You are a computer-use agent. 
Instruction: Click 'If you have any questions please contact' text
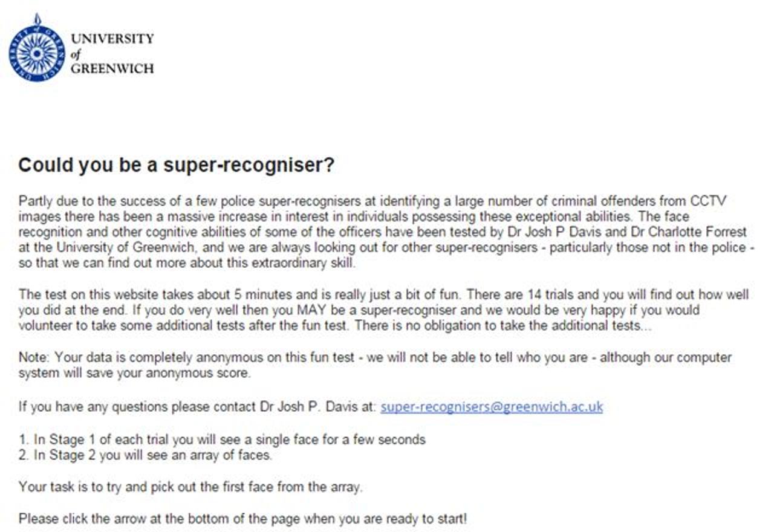coord(129,407)
